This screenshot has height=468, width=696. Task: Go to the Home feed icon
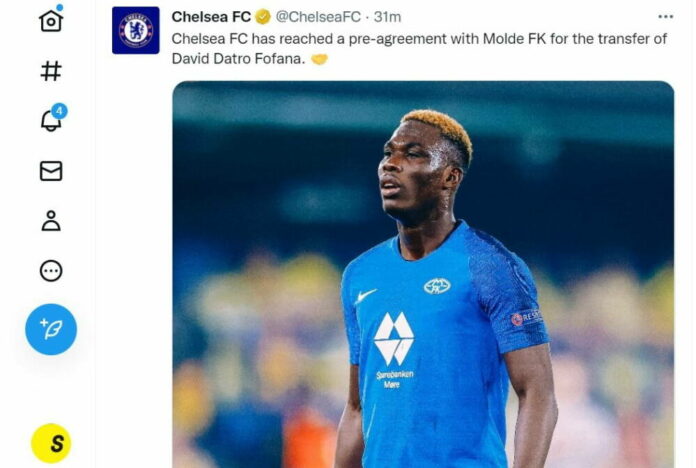[x=51, y=21]
